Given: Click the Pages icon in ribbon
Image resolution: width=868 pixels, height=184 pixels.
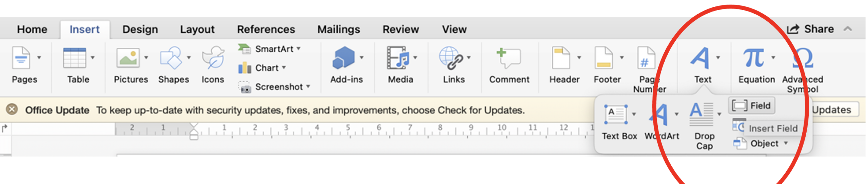Looking at the screenshot, I should [21, 58].
